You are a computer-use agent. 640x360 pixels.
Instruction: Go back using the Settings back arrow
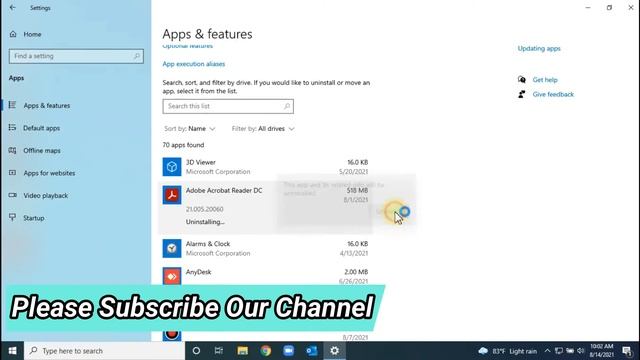pos(13,8)
